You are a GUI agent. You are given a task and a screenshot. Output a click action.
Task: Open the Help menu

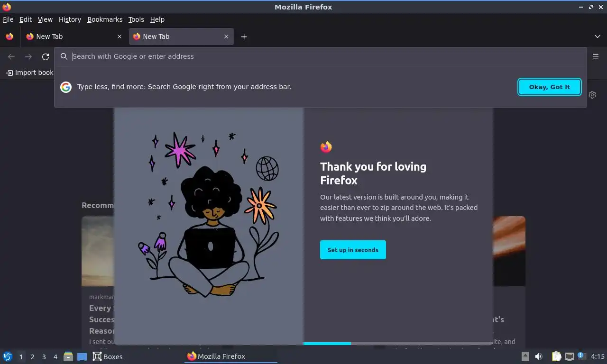[157, 19]
